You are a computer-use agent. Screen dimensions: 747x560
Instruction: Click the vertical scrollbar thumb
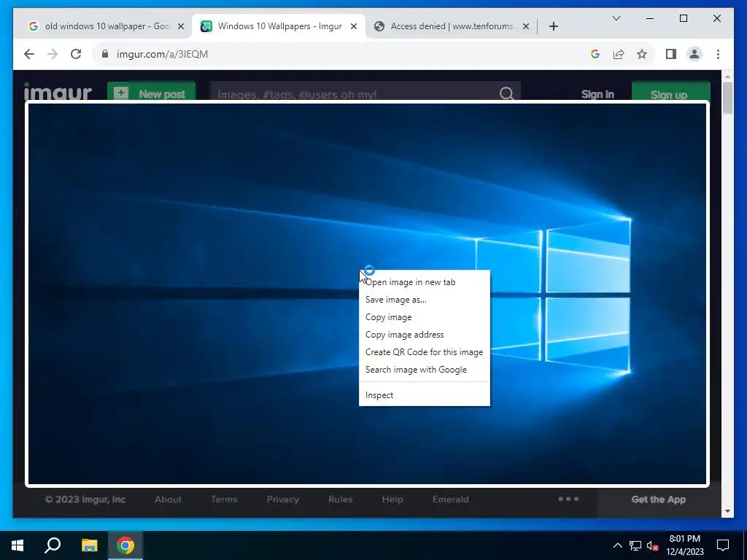(x=727, y=98)
